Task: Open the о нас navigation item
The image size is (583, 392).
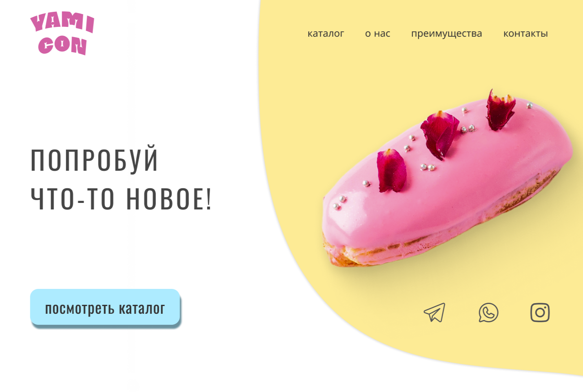Action: [x=377, y=33]
